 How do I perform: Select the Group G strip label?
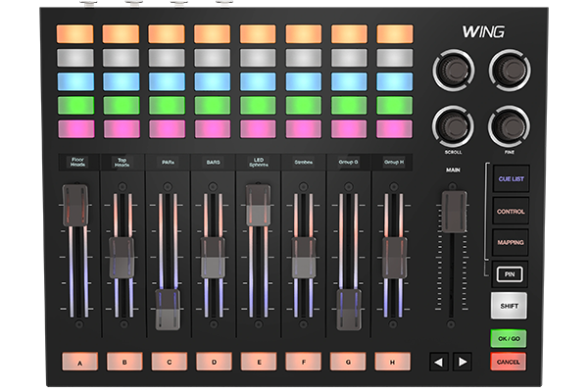click(x=348, y=162)
